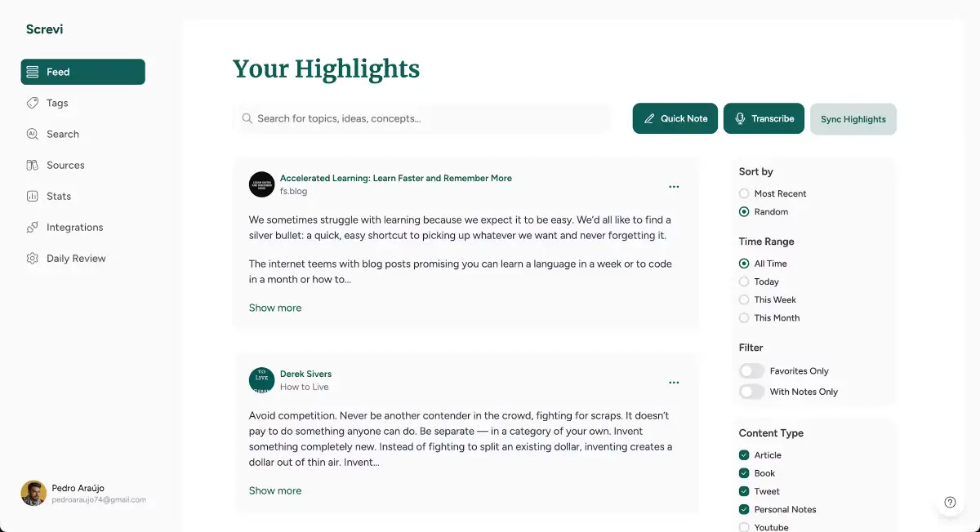Open the Integrations plug icon
The width and height of the screenshot is (980, 532).
(33, 227)
